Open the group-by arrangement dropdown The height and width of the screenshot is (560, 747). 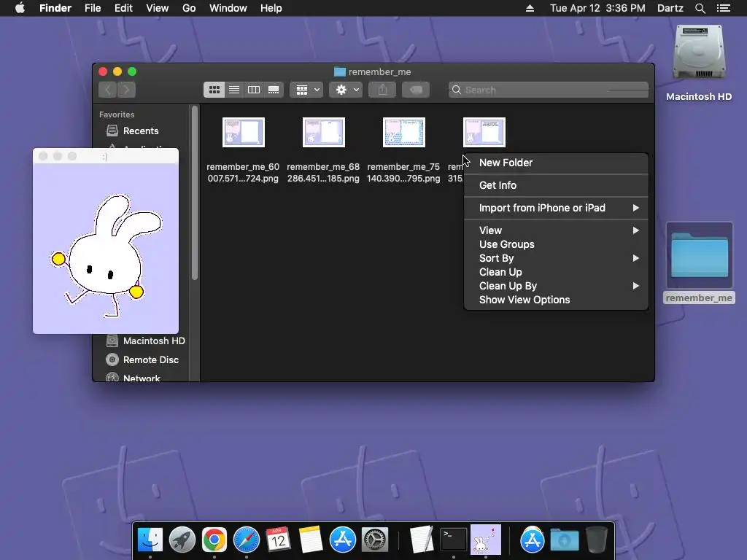pos(307,90)
